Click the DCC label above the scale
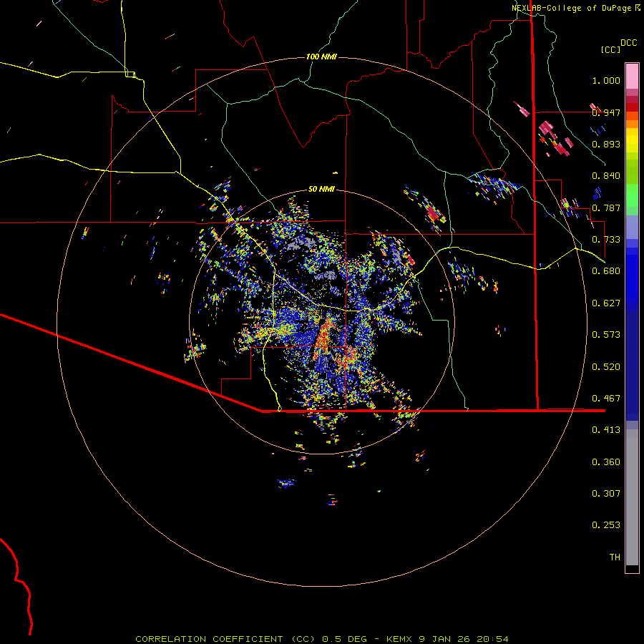Viewport: 644px width, 644px height. pos(628,43)
